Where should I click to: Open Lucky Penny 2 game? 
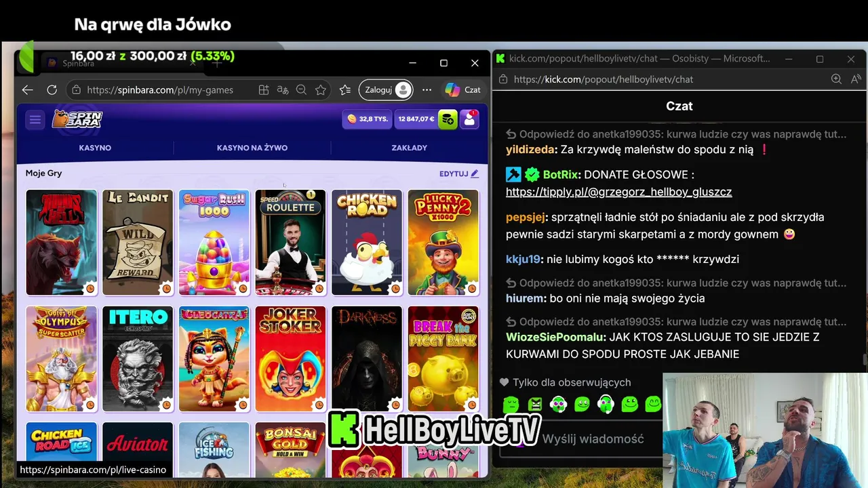pos(443,243)
